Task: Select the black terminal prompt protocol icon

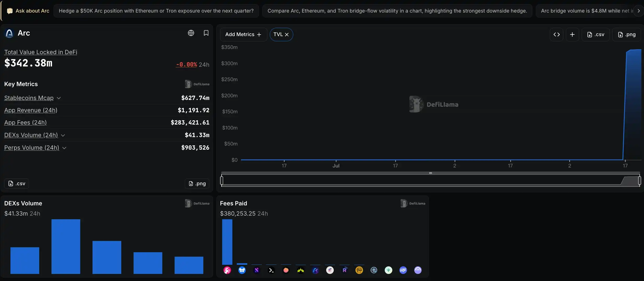Action: pyautogui.click(x=271, y=270)
